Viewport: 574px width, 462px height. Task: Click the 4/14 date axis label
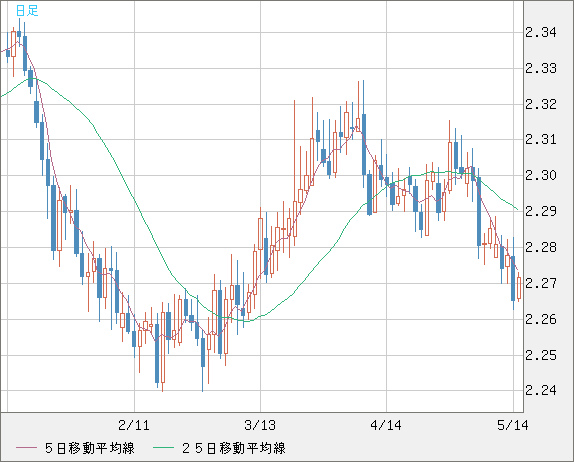pos(386,425)
